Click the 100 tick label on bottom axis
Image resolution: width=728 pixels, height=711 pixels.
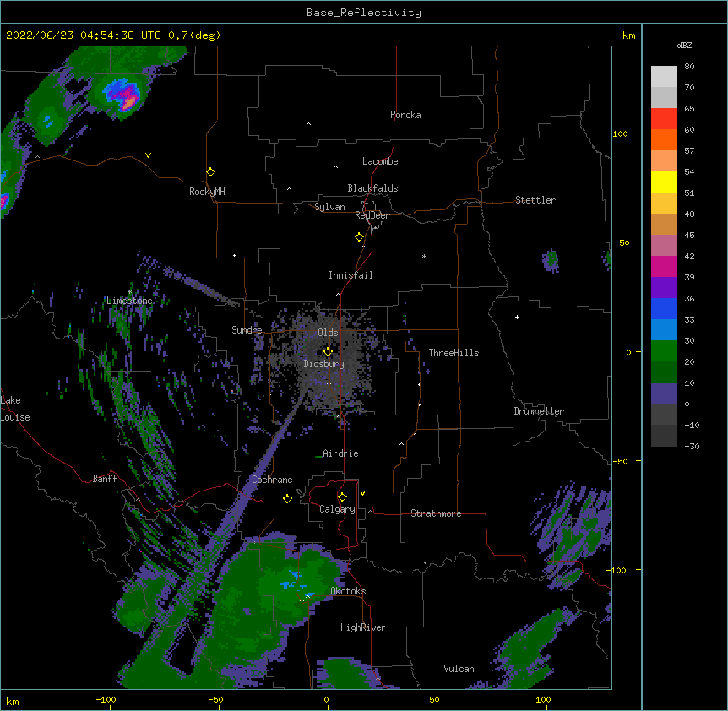click(x=543, y=699)
